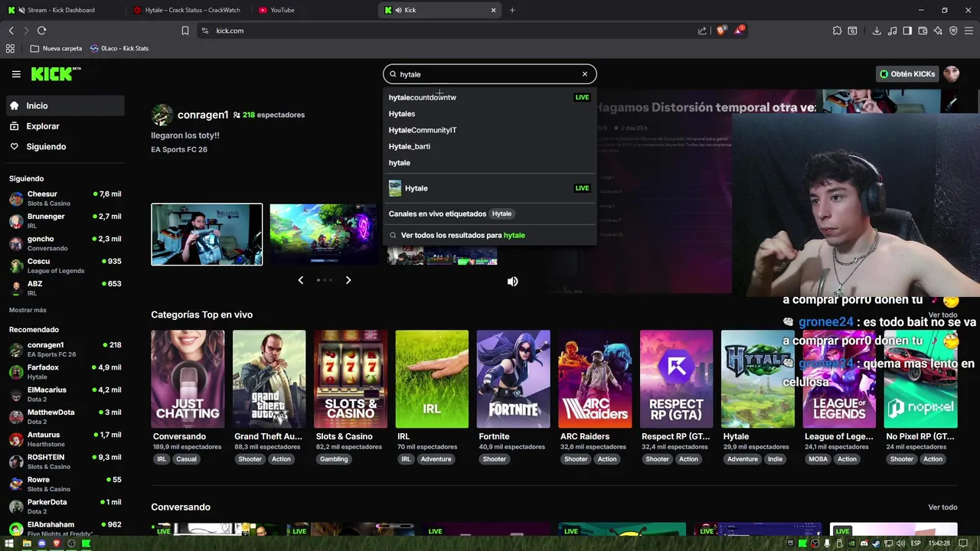Mute the featured stream volume icon
This screenshot has width=980, height=551.
tap(513, 282)
